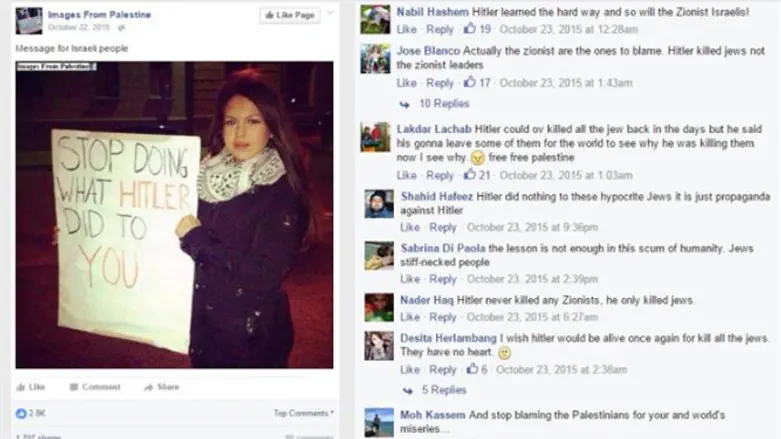Click Nader Haq's profile picture
781x439 pixels.
click(379, 307)
